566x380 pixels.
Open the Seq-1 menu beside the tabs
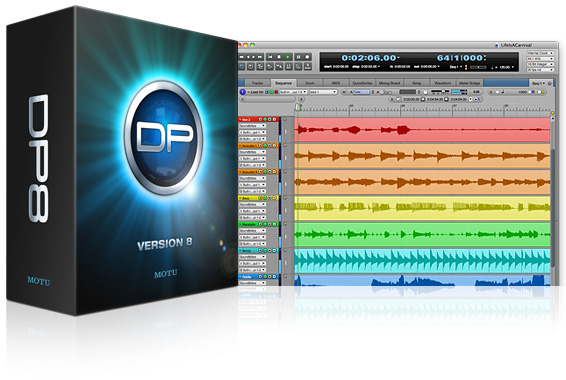pyautogui.click(x=538, y=83)
